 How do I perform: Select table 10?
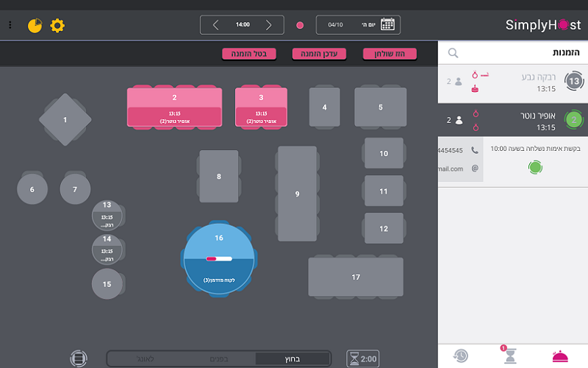pyautogui.click(x=384, y=153)
